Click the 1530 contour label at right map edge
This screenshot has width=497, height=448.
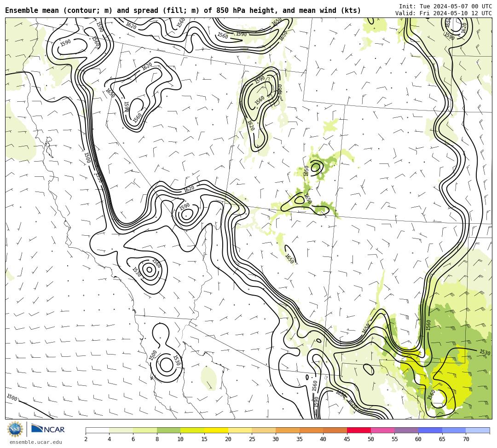485,352
